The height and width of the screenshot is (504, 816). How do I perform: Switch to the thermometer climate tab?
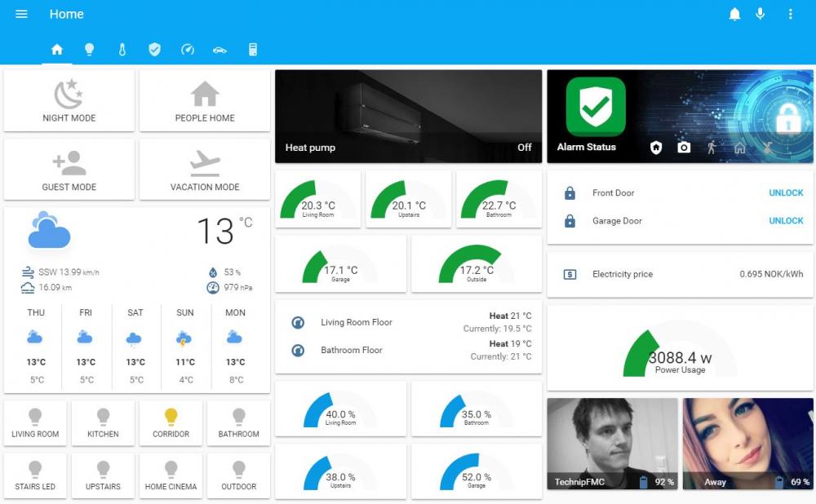coord(122,50)
